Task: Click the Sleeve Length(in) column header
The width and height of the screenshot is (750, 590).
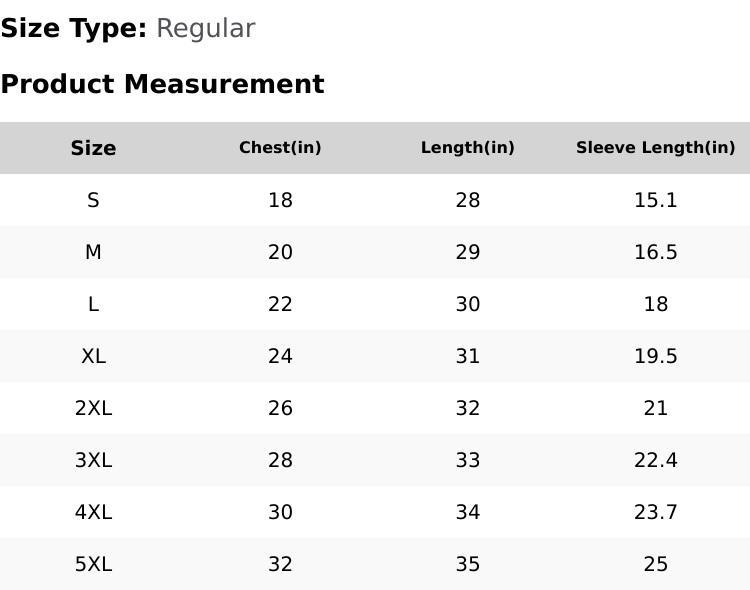Action: pyautogui.click(x=655, y=148)
